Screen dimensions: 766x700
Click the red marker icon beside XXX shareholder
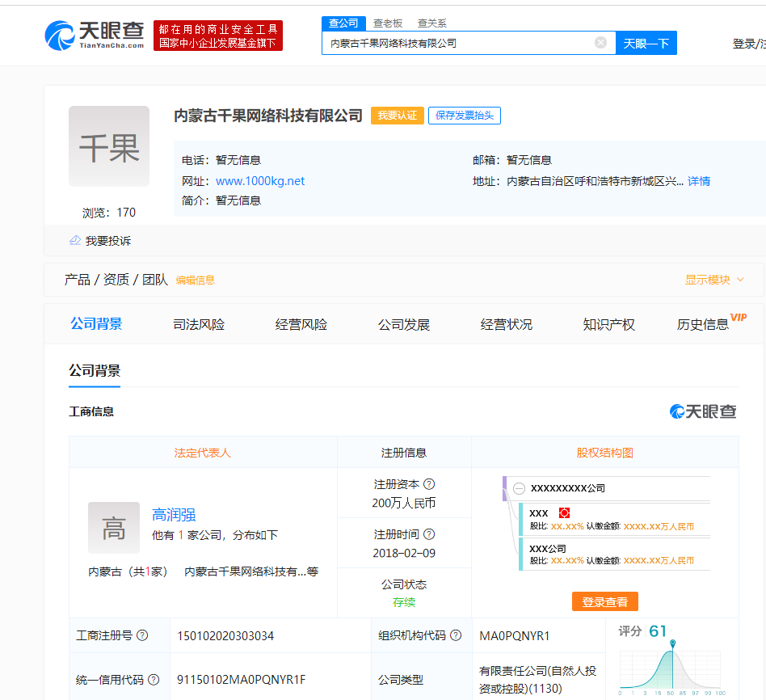pos(564,512)
